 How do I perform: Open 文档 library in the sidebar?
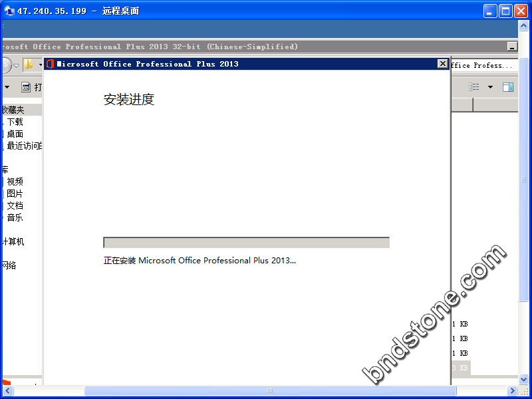[15, 205]
